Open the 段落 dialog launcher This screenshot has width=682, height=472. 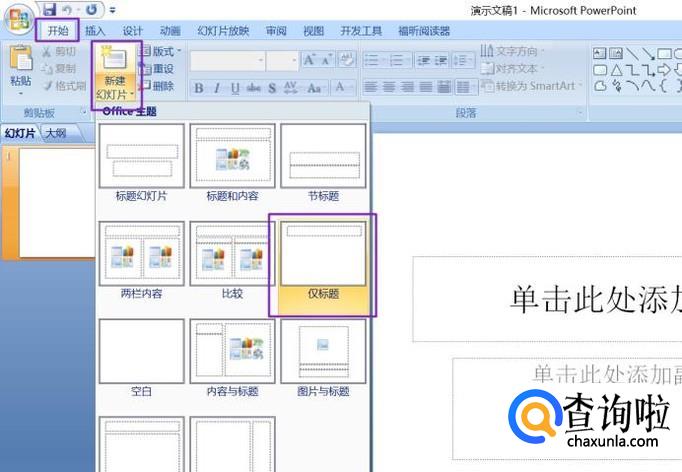pos(580,113)
